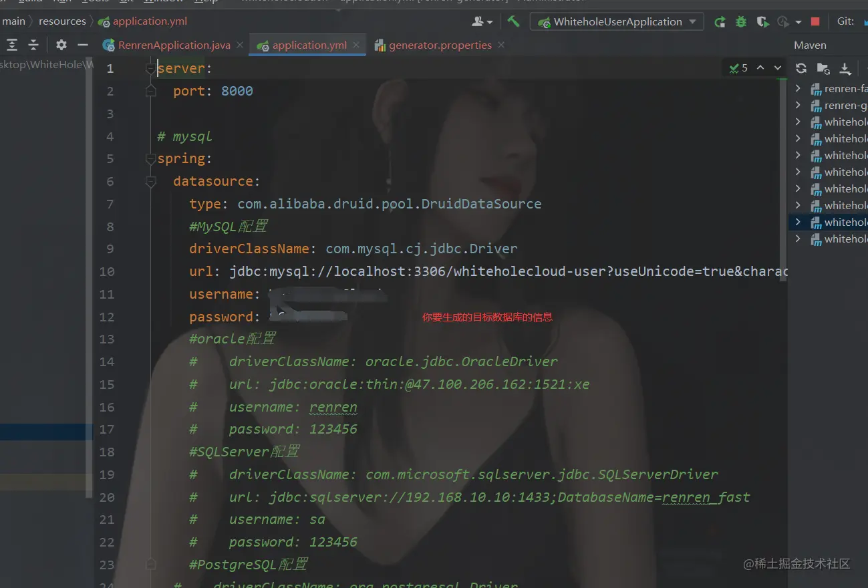Open WhiteholeUserApplication run configuration dropdown
The height and width of the screenshot is (588, 868).
point(617,21)
